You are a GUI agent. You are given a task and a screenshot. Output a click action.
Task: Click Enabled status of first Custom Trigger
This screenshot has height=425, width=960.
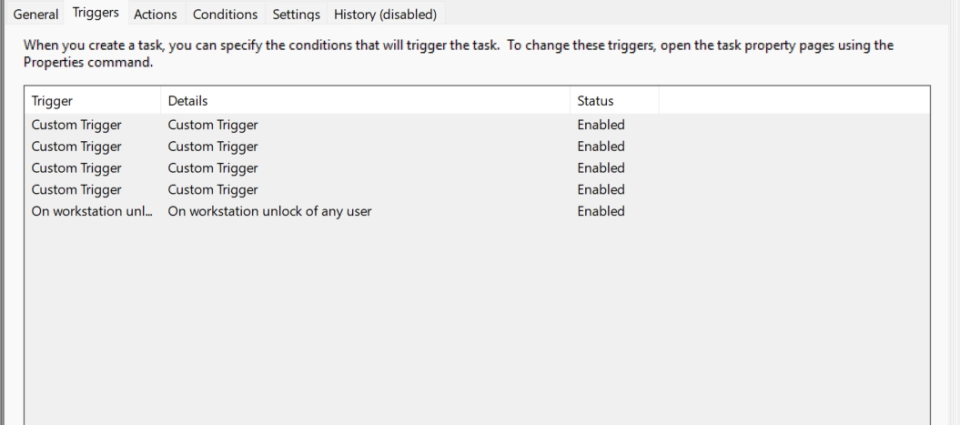[601, 125]
